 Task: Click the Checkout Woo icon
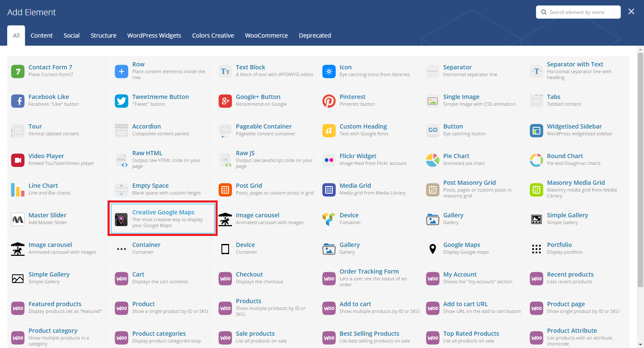click(225, 279)
